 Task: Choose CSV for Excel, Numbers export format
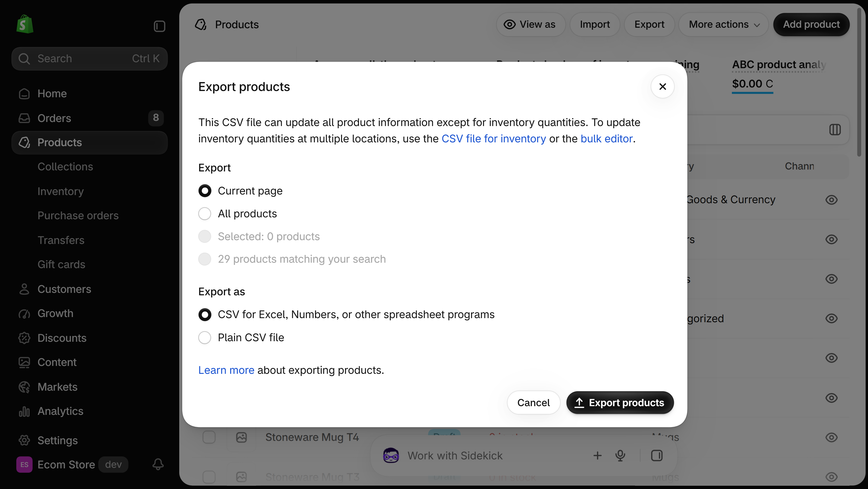tap(205, 314)
